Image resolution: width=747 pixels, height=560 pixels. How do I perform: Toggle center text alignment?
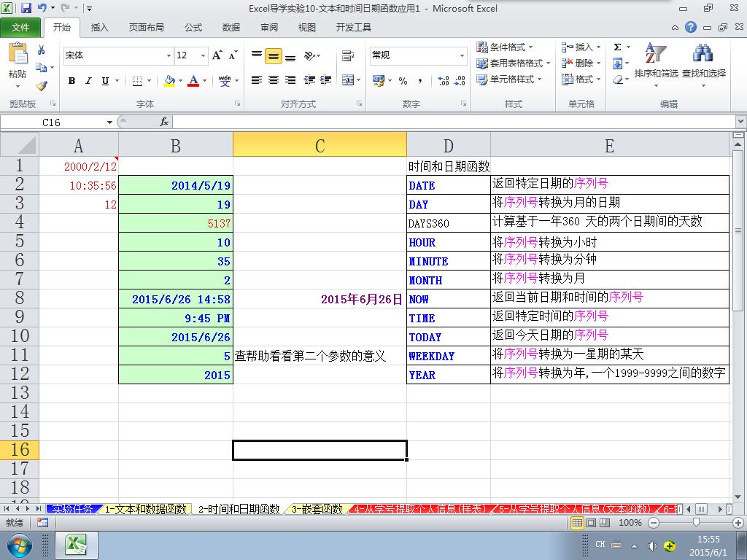pyautogui.click(x=274, y=80)
